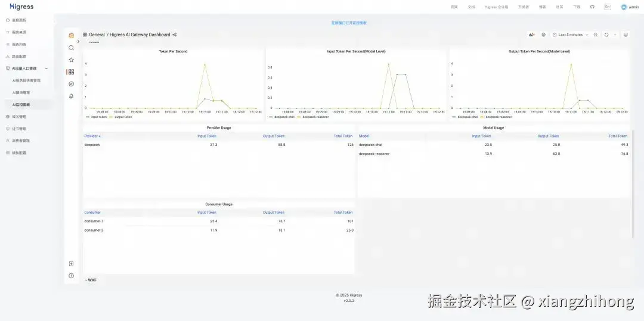Image resolution: width=644 pixels, height=321 pixels.
Task: Toggle TV kiosk view monitor icon
Action: pyautogui.click(x=626, y=35)
